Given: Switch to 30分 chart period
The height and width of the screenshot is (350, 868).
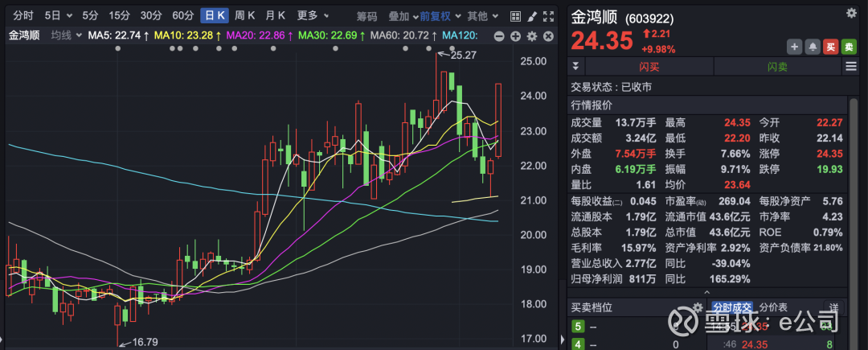Looking at the screenshot, I should (x=150, y=16).
